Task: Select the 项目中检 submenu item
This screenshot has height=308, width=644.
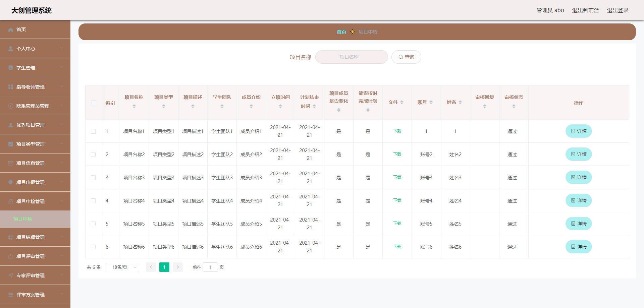Action: tap(35, 219)
